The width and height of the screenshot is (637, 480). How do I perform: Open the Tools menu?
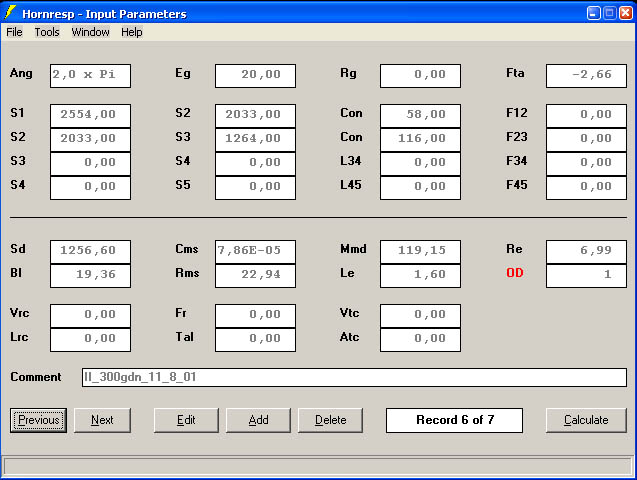(x=47, y=32)
